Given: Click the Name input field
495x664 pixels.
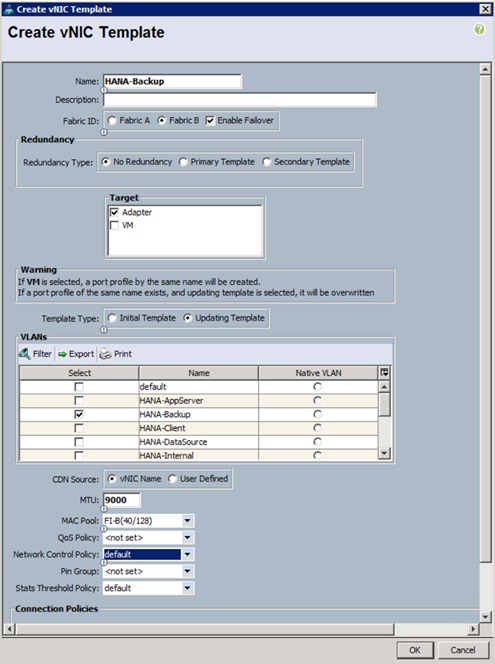Looking at the screenshot, I should click(x=172, y=81).
